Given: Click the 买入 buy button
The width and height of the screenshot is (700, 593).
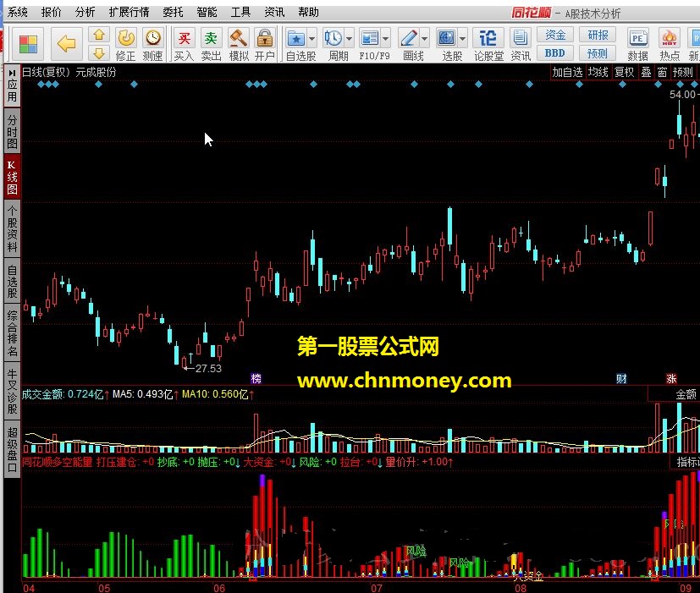Looking at the screenshot, I should [184, 44].
